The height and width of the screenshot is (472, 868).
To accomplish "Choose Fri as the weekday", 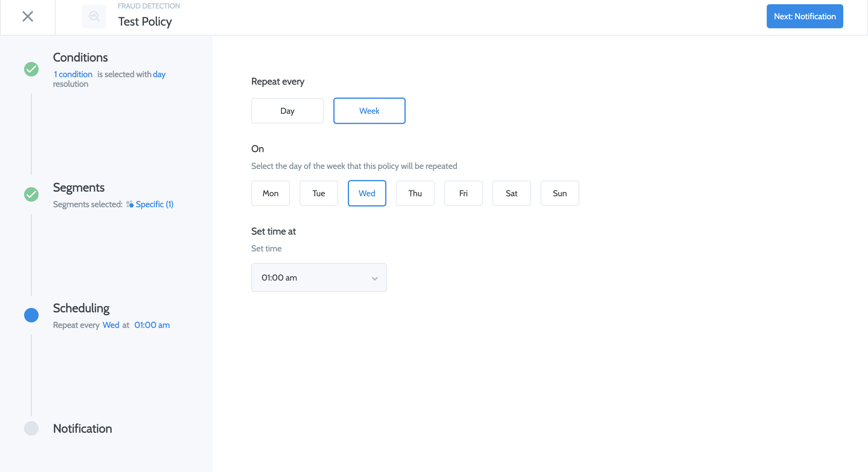I will [x=463, y=193].
